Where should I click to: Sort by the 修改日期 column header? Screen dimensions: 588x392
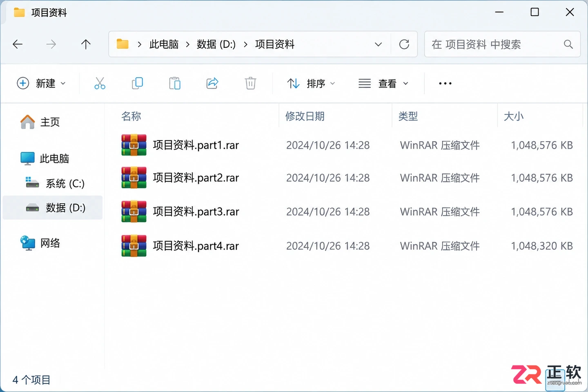tap(305, 116)
